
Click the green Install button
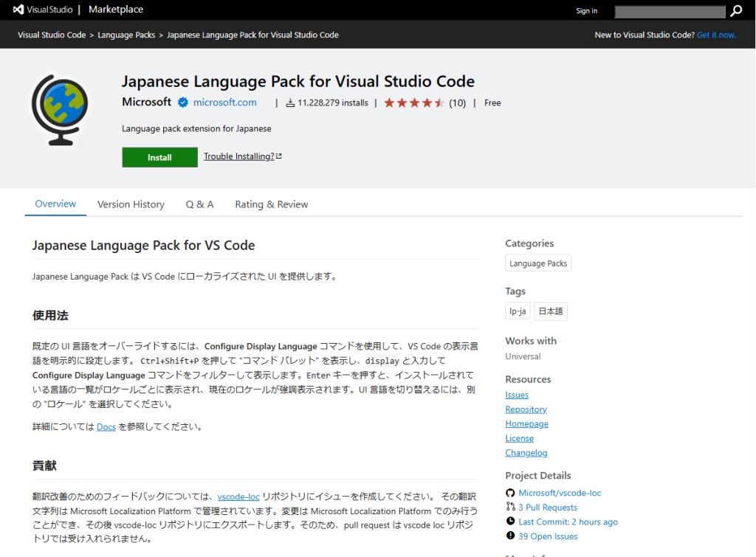click(x=159, y=157)
